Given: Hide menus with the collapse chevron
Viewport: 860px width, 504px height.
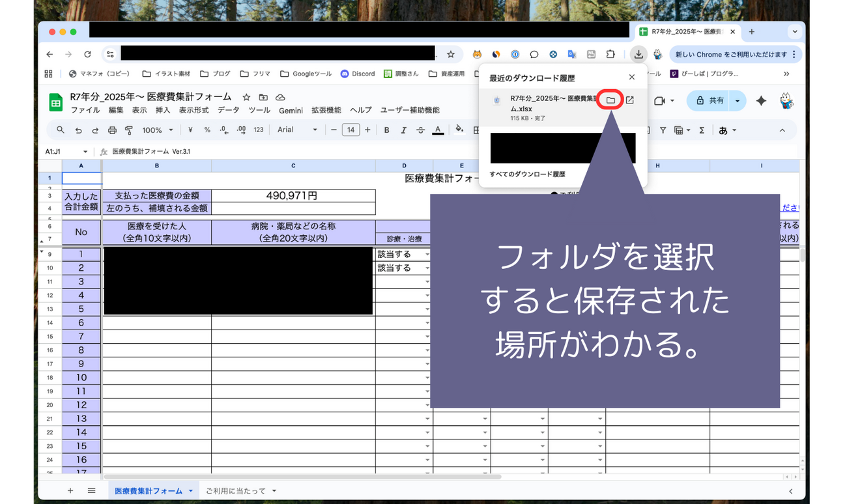Looking at the screenshot, I should coord(782,130).
